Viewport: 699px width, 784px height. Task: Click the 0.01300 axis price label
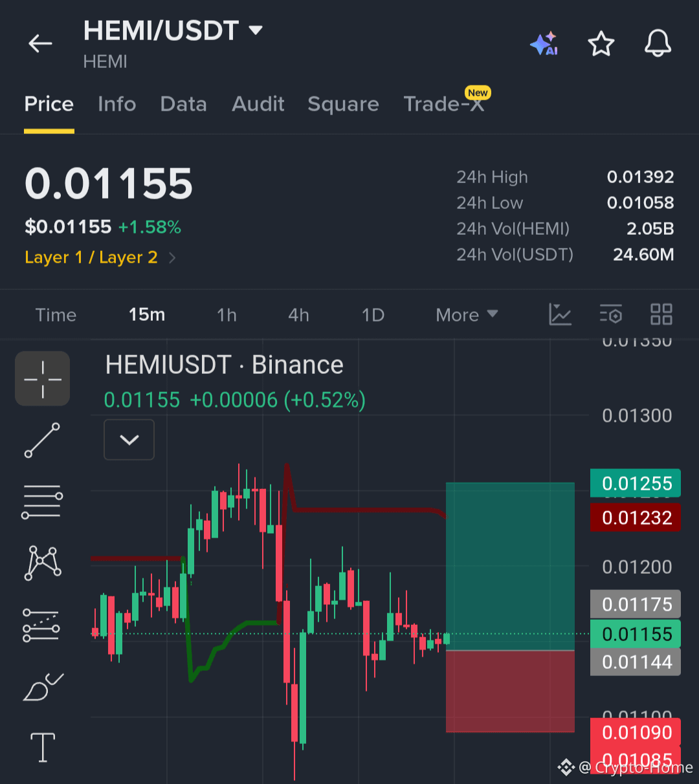click(x=637, y=415)
